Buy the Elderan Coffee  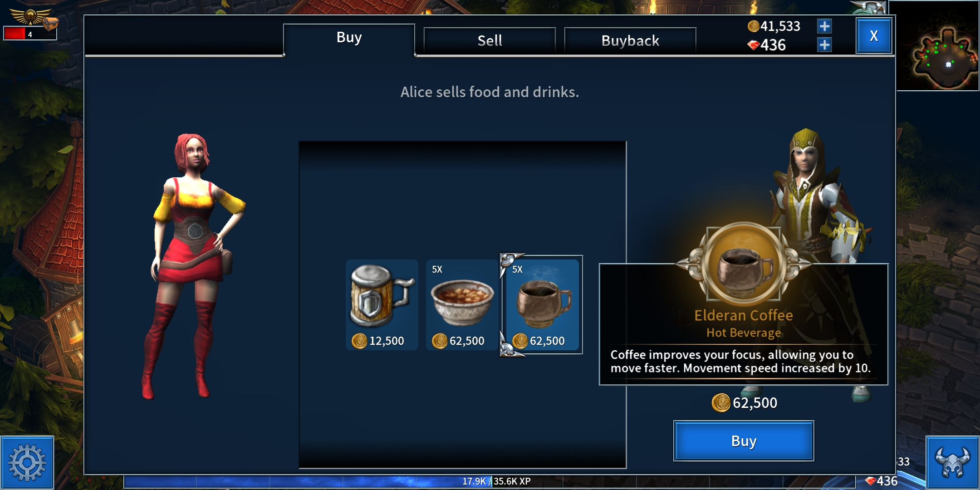pyautogui.click(x=744, y=441)
